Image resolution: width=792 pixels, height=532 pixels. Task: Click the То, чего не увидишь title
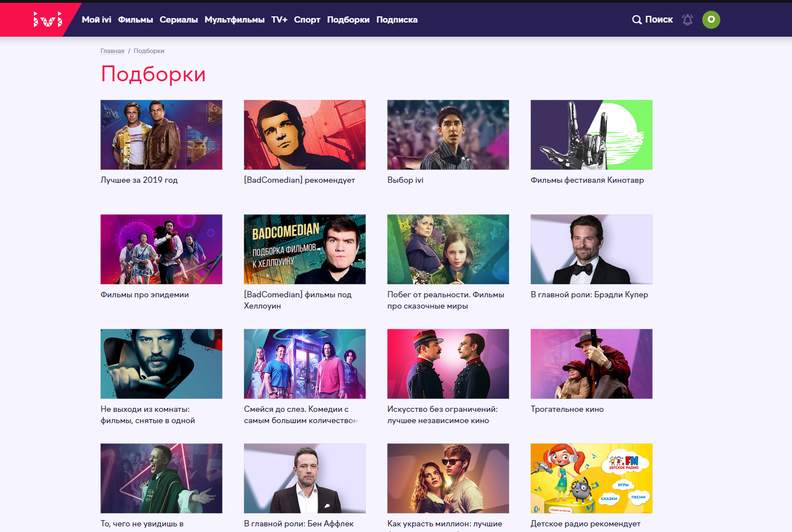(x=142, y=524)
